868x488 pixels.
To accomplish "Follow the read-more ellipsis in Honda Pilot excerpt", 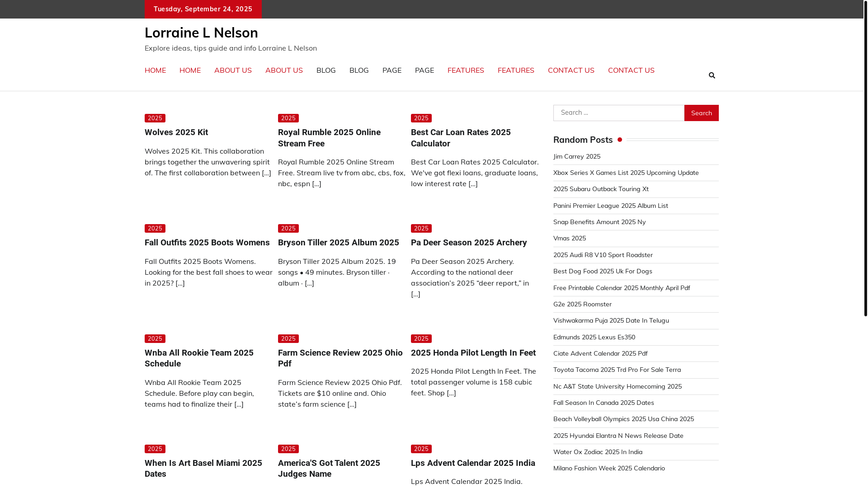I will (451, 393).
